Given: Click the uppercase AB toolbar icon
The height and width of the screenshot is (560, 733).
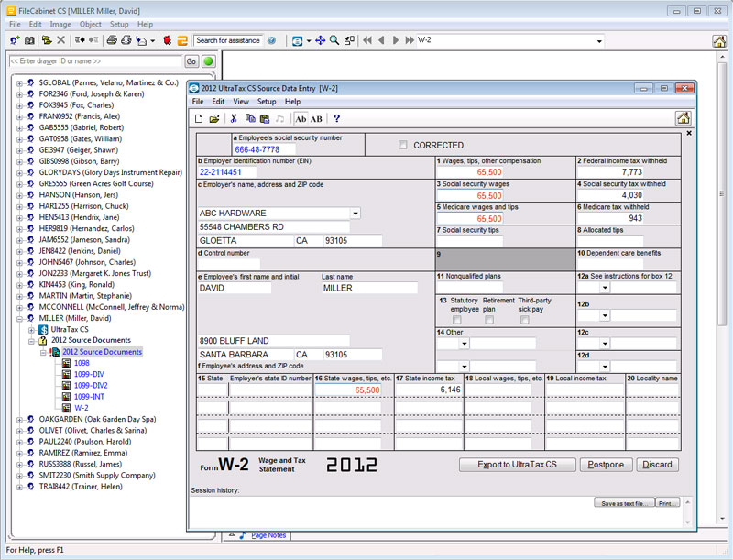Looking at the screenshot, I should [316, 119].
